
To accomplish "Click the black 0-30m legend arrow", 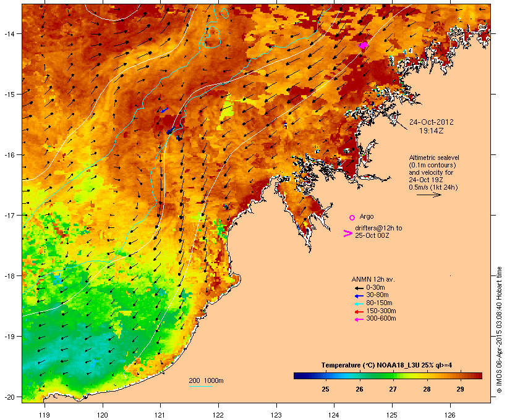I will pos(359,288).
